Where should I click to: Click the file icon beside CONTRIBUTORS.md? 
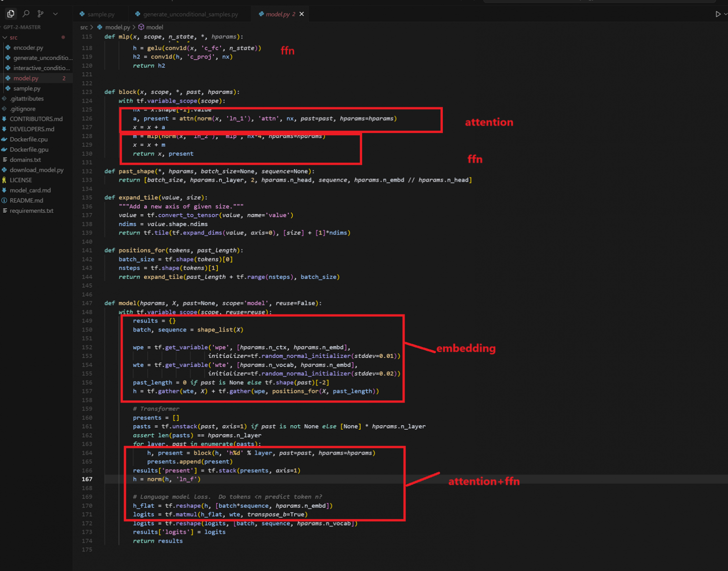tap(5, 119)
